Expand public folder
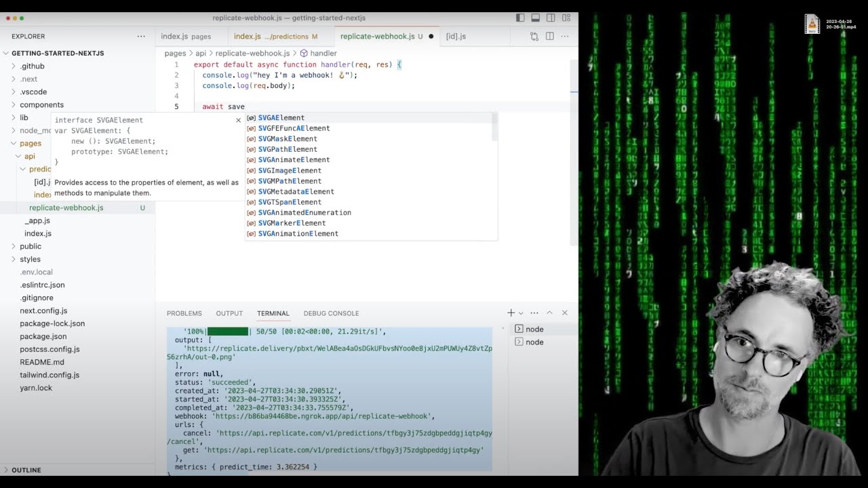This screenshot has width=868, height=488. (77, 247)
